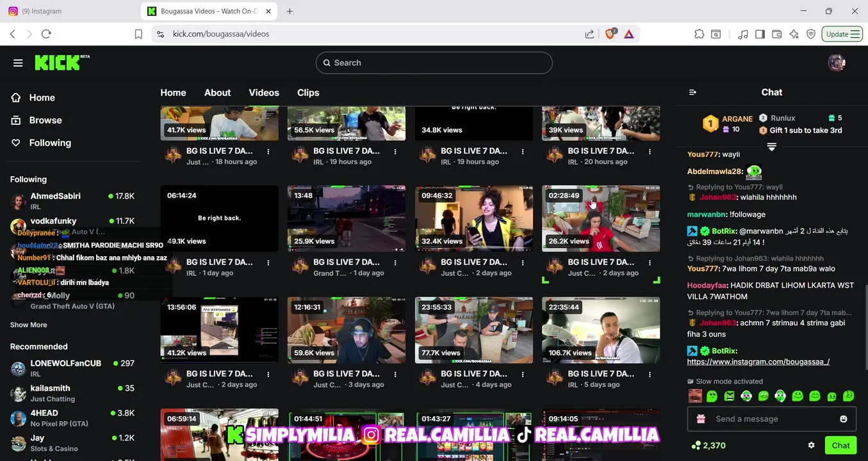Go back to previous page

13,34
